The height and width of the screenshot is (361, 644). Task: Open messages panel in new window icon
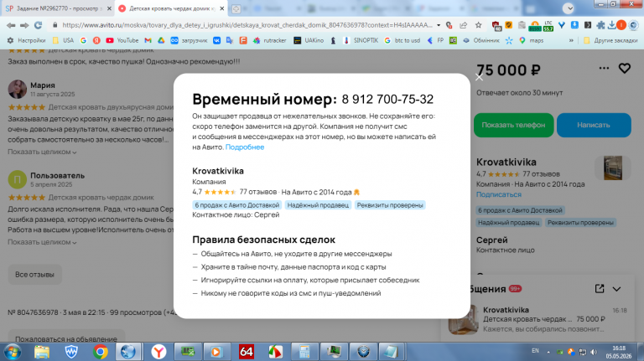[600, 289]
